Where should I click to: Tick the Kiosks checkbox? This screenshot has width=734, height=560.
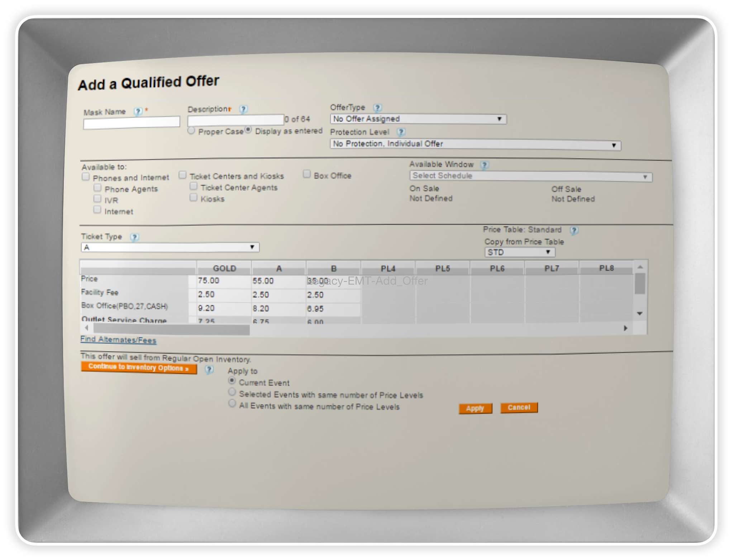[x=194, y=198]
